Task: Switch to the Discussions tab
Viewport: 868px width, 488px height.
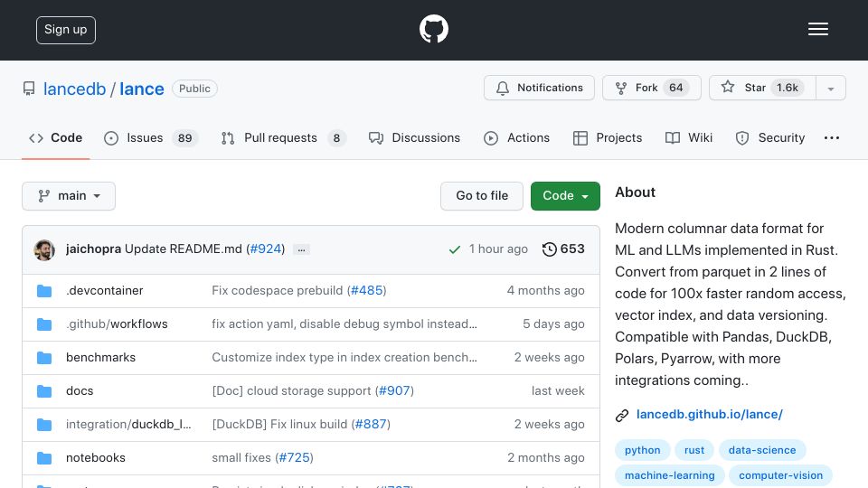Action: click(x=414, y=137)
